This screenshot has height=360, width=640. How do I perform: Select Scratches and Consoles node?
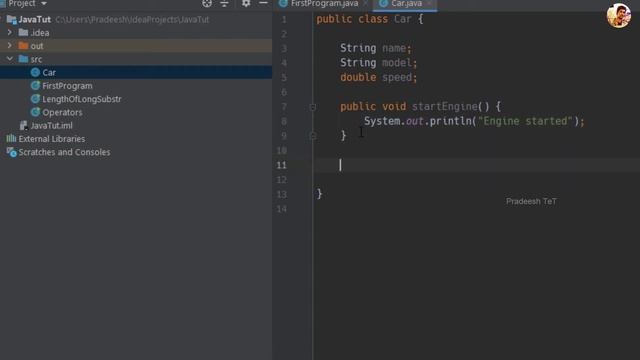click(x=64, y=152)
